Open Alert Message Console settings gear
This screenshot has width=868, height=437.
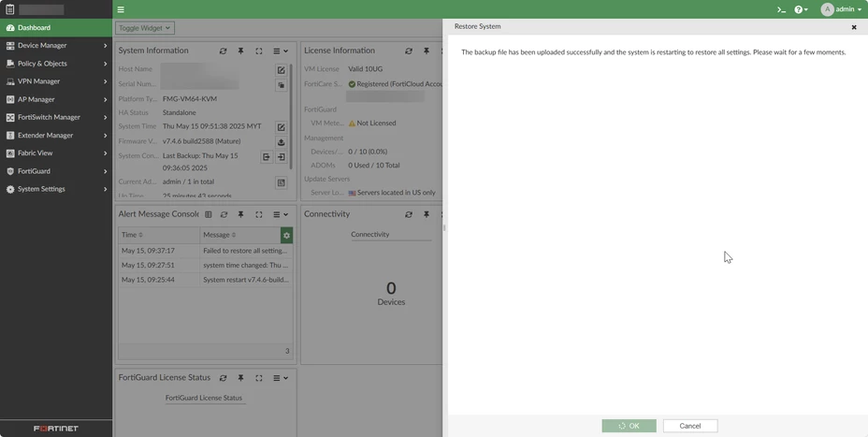(286, 236)
